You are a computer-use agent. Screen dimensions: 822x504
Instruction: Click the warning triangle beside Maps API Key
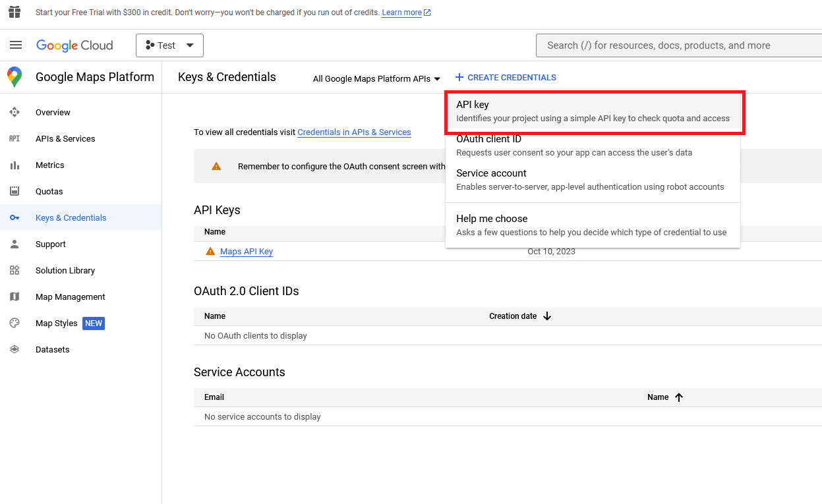pyautogui.click(x=210, y=250)
